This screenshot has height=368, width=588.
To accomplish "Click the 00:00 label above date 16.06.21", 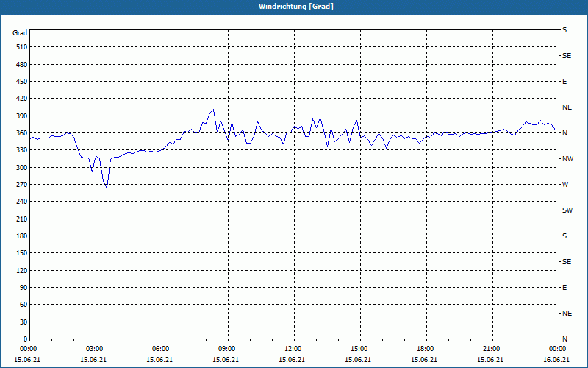I will tap(557, 349).
